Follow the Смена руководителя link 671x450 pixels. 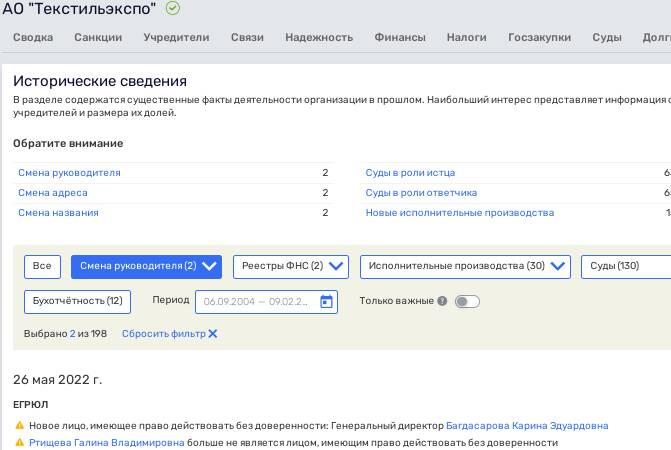pos(69,173)
